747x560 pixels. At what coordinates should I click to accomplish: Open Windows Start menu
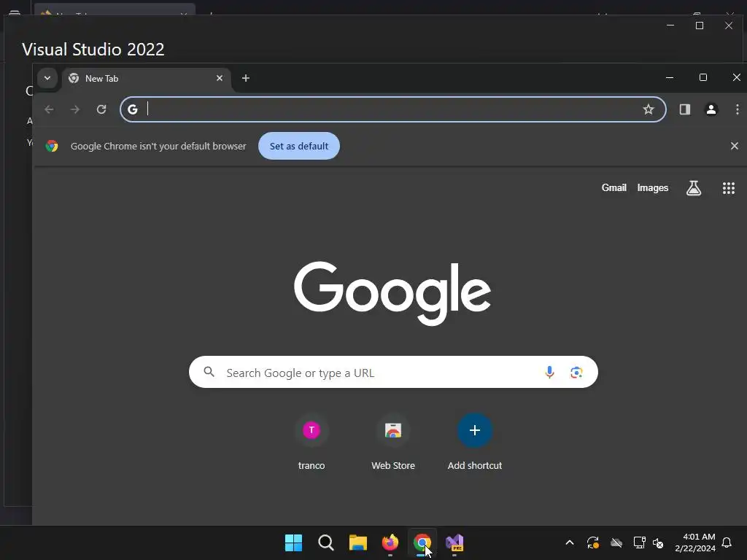(293, 542)
